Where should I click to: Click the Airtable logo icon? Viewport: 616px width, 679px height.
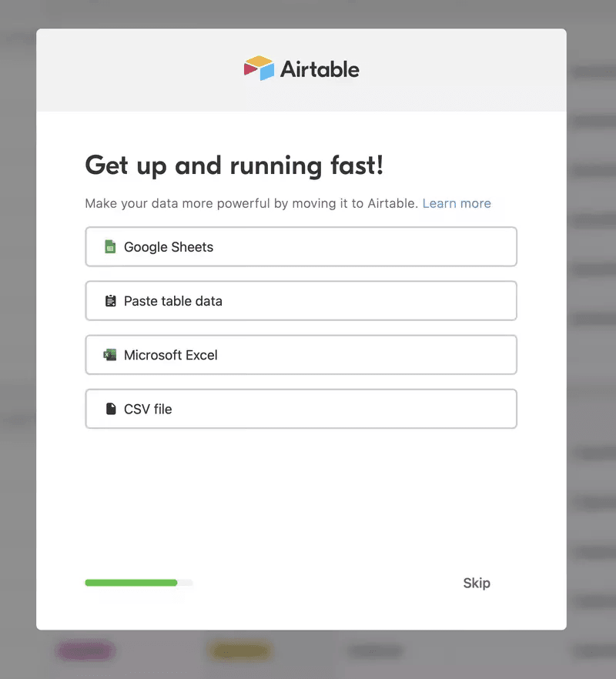coord(259,69)
